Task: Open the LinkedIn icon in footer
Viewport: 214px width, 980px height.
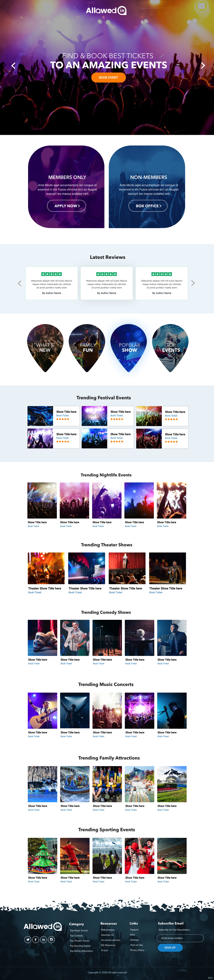Action: pyautogui.click(x=44, y=939)
